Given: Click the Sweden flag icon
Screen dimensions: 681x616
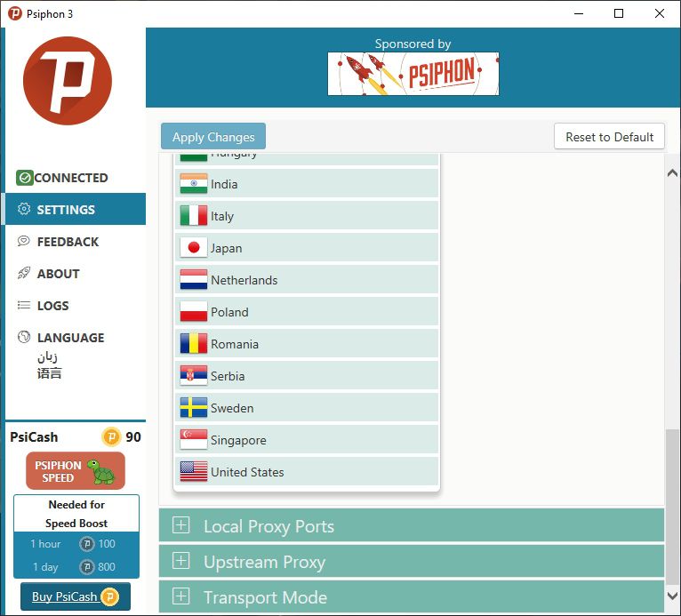Looking at the screenshot, I should coord(194,408).
